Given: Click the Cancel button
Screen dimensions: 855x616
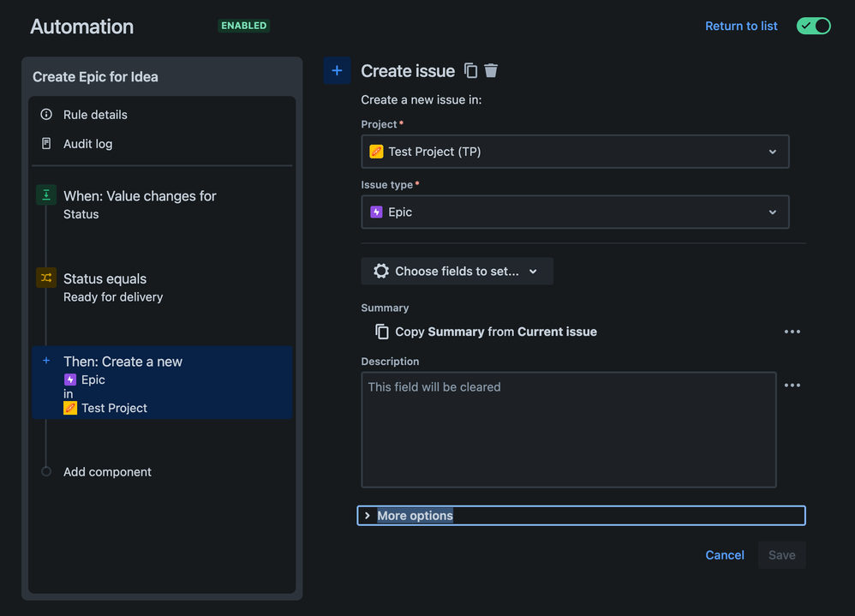Looking at the screenshot, I should click(725, 555).
